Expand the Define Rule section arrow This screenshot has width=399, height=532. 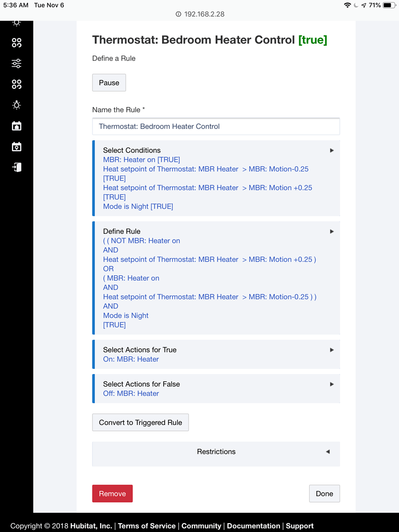[x=332, y=231]
